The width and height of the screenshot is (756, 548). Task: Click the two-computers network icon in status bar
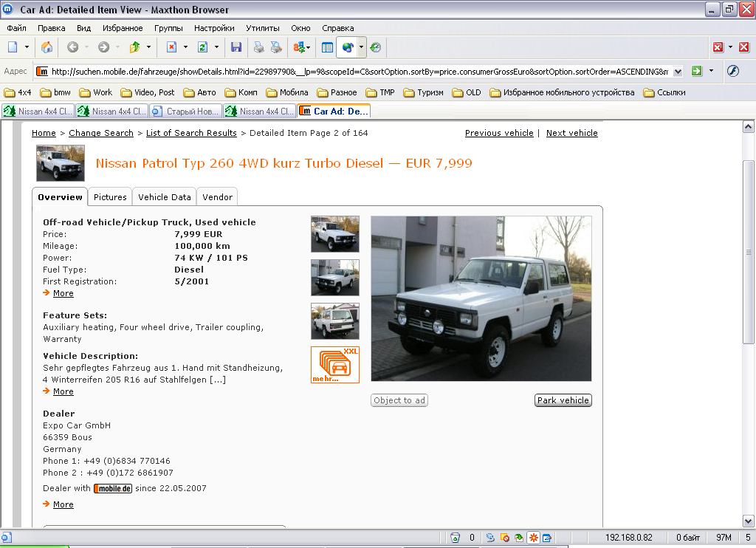click(490, 538)
